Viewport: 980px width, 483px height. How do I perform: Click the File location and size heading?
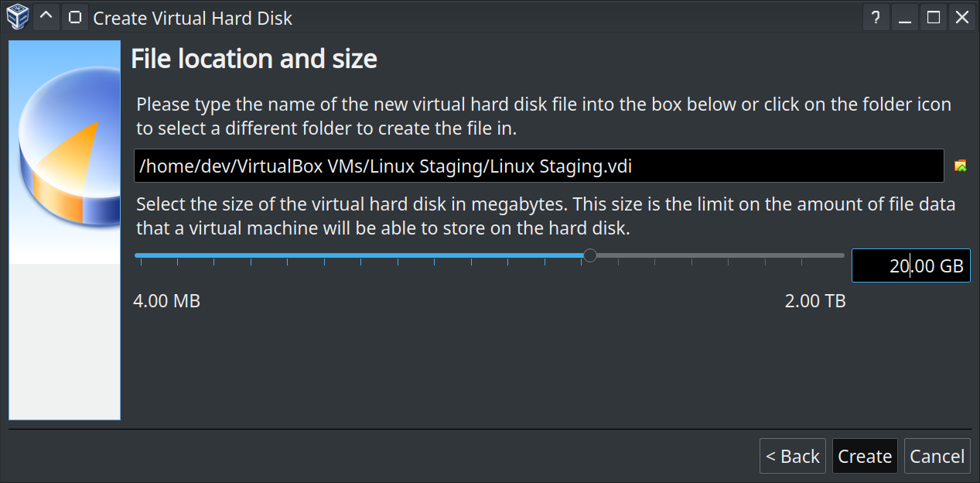tap(254, 59)
